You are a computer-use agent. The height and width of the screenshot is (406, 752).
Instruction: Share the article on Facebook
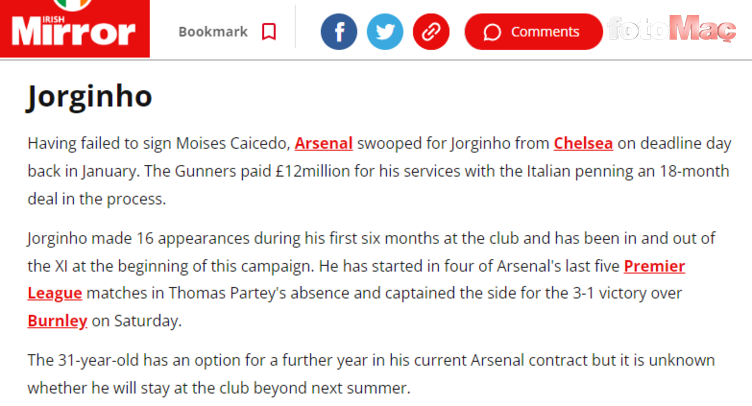[339, 32]
